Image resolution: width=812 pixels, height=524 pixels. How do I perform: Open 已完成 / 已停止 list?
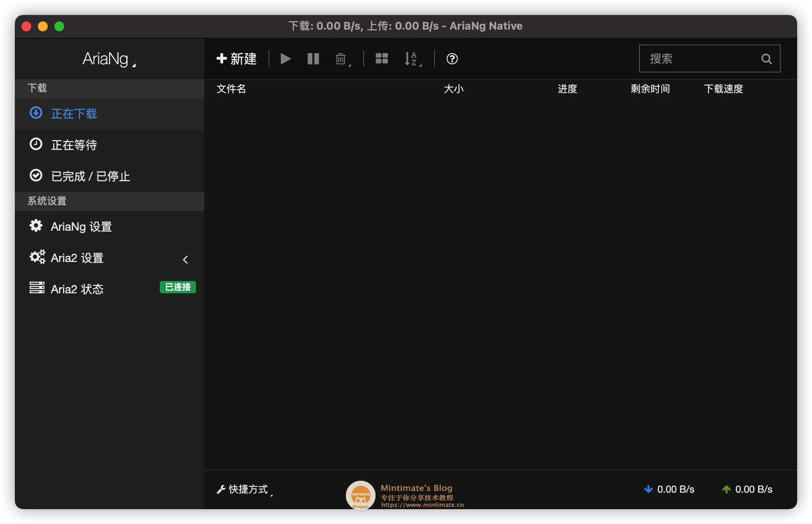coord(110,176)
